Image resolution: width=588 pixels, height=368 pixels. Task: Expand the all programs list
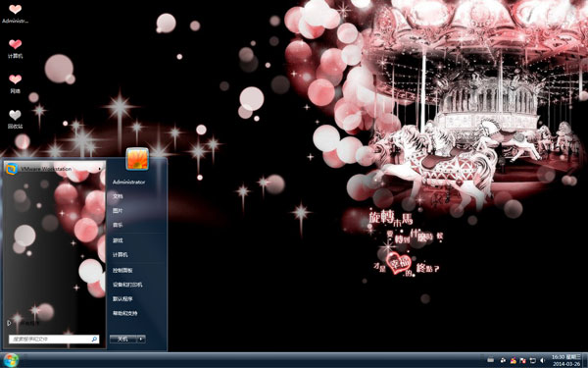coord(24,323)
